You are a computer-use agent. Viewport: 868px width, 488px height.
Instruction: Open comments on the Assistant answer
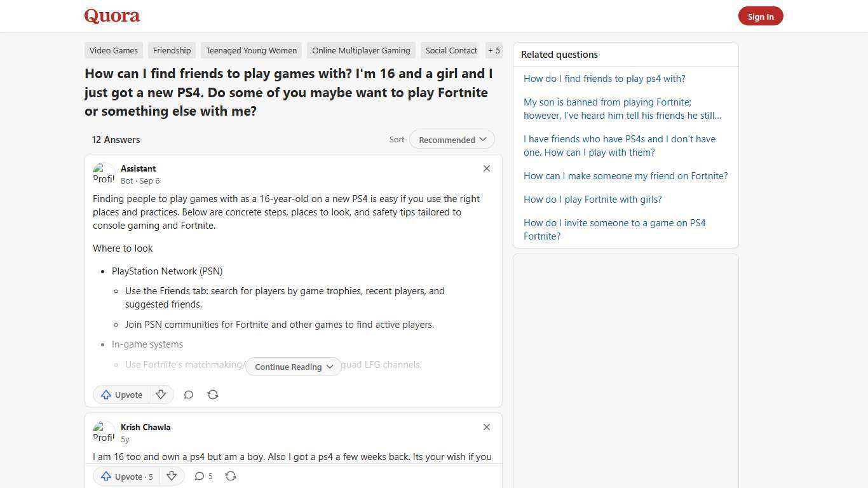coord(189,395)
